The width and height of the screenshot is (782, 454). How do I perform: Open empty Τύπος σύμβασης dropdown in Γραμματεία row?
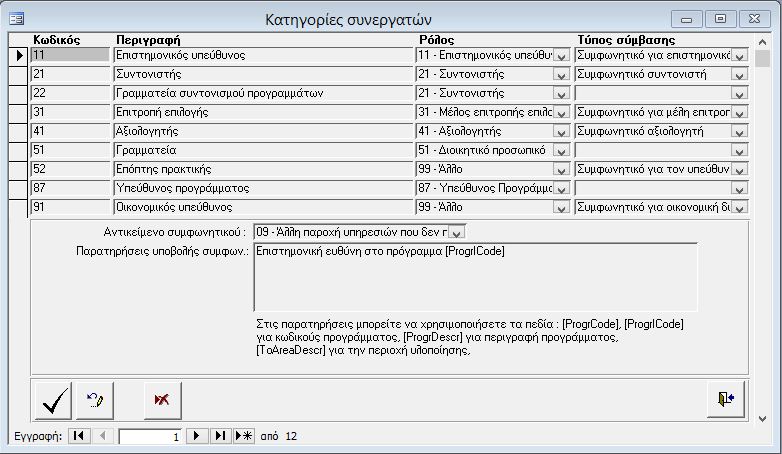tap(740, 151)
